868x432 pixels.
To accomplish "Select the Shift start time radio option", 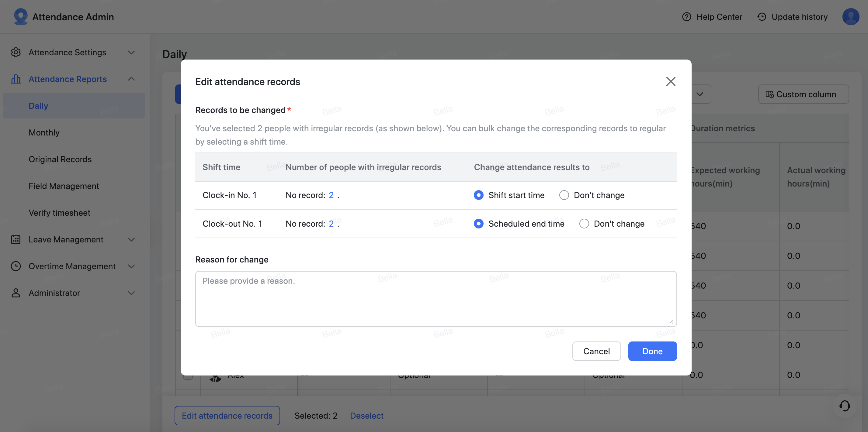I will (478, 195).
